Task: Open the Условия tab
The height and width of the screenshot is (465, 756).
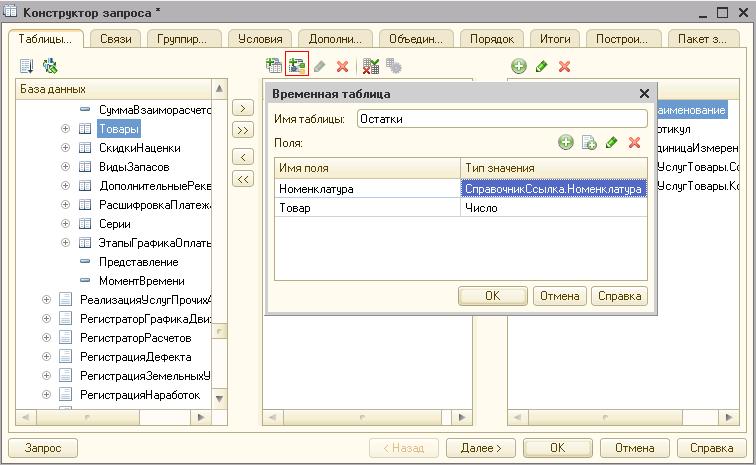Action: [261, 39]
